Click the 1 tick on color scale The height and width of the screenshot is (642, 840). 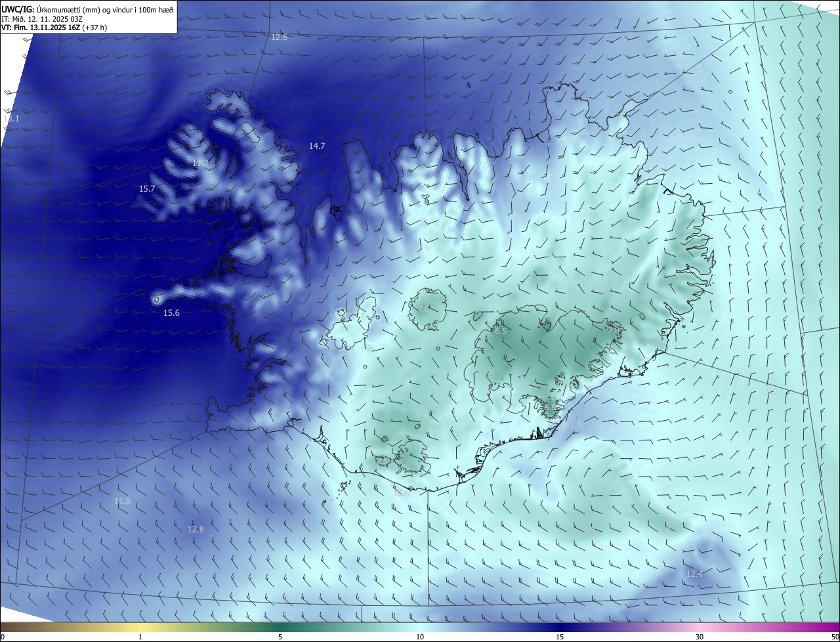(140, 637)
